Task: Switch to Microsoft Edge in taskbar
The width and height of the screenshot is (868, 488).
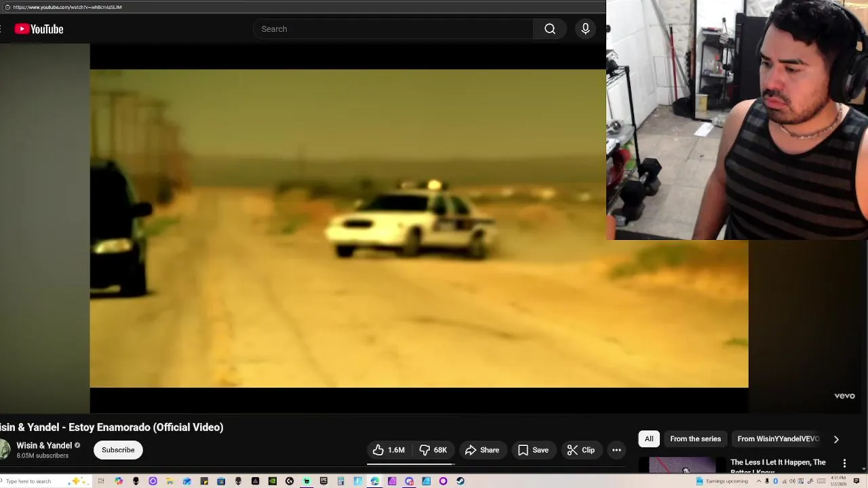Action: point(374,481)
